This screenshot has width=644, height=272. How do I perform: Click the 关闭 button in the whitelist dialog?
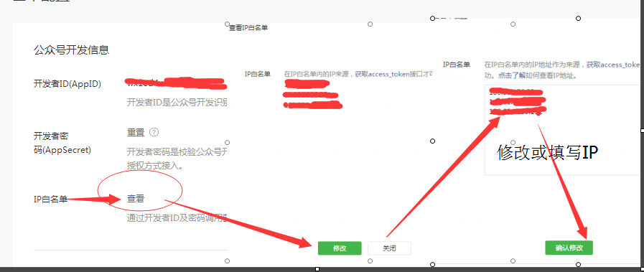tap(389, 248)
